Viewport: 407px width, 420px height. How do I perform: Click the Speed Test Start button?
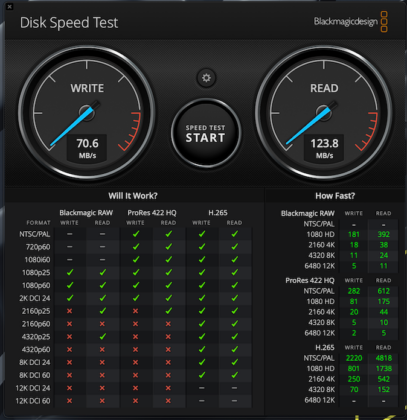(206, 133)
